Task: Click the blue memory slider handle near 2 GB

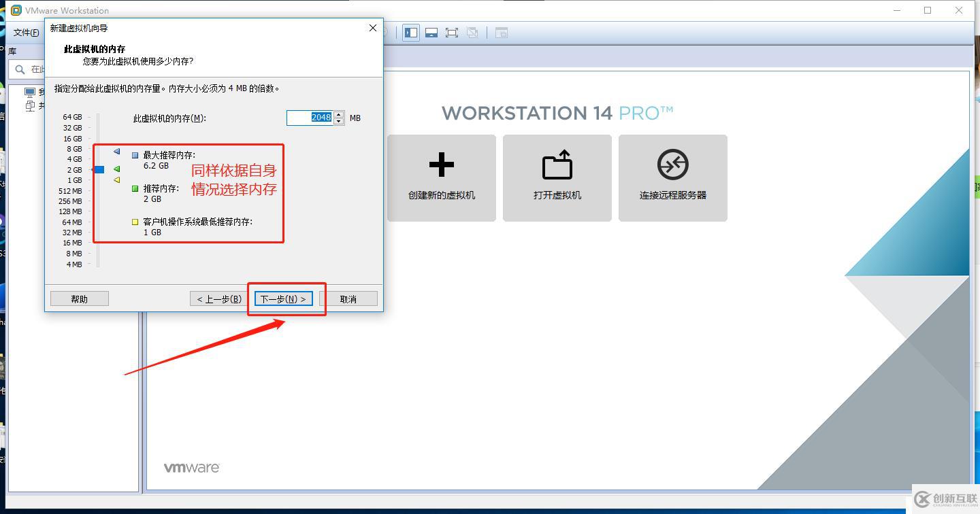Action: (99, 169)
